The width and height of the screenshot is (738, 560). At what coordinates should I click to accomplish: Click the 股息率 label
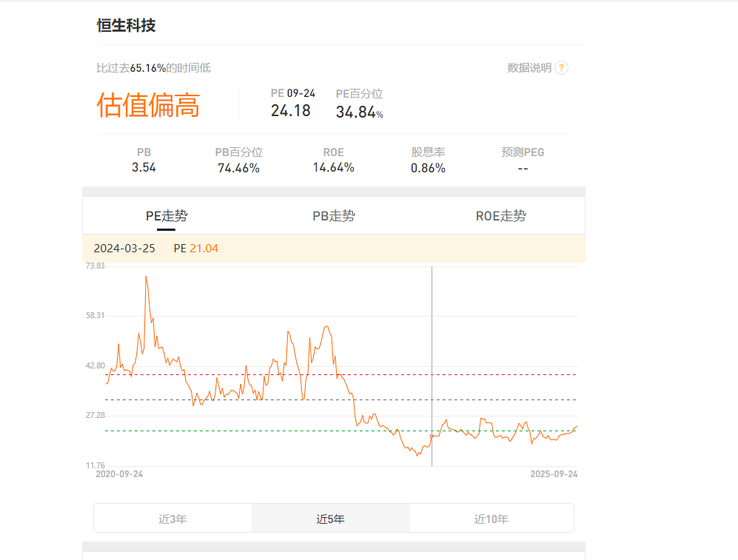[428, 152]
